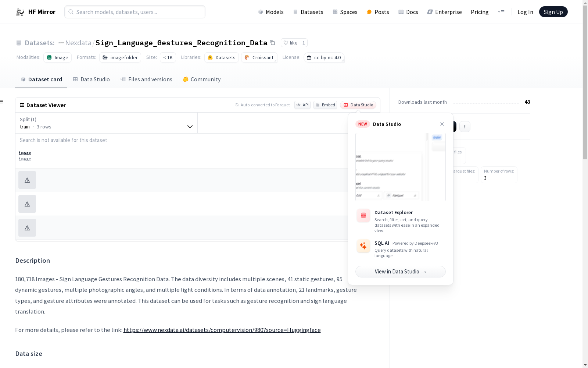Open the navigation overflow menu icon
Viewport: 588px width, 368px height.
(x=501, y=12)
